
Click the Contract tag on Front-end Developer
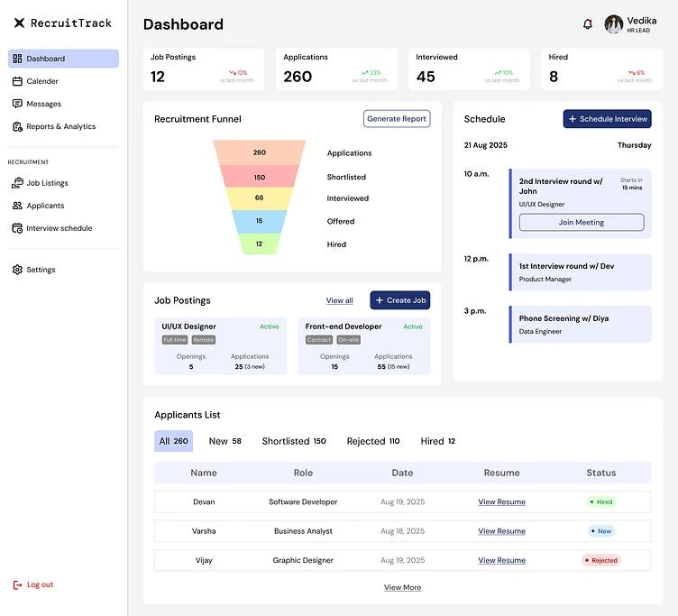(318, 340)
